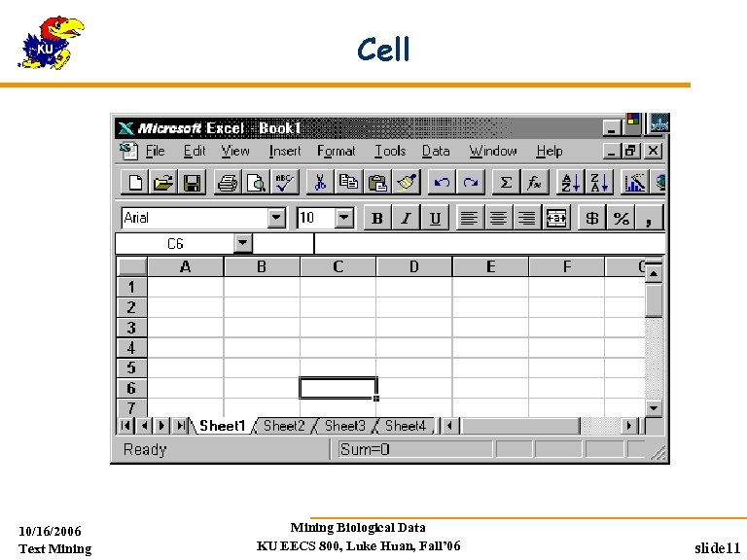747x560 pixels.
Task: Center align cell text
Action: (x=498, y=218)
